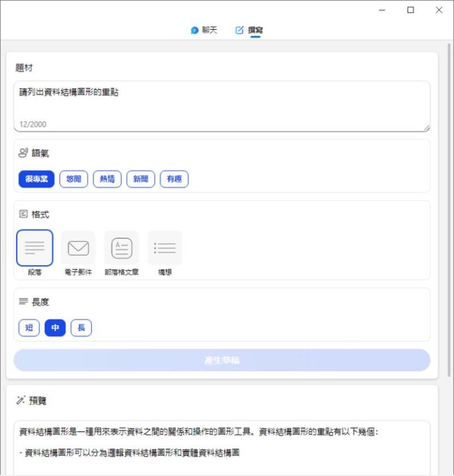454x476 pixels.
Task: Set tone to 新聞
Action: (x=141, y=179)
